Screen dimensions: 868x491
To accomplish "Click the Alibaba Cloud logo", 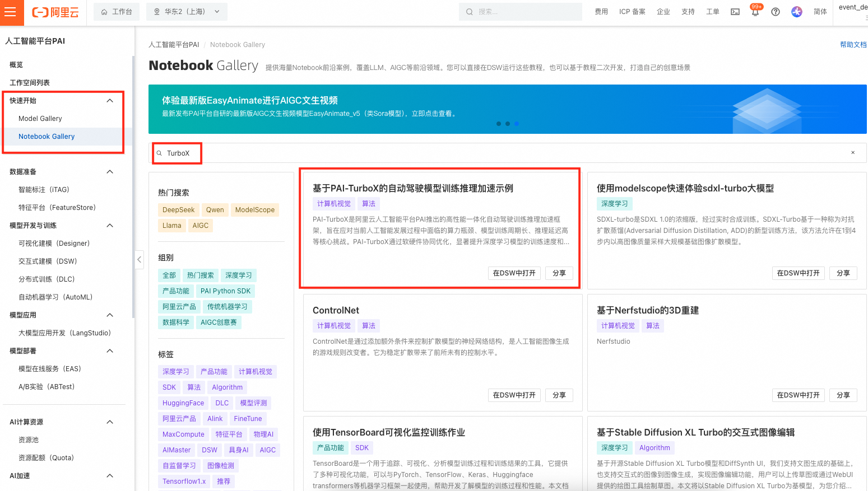I will [x=55, y=12].
